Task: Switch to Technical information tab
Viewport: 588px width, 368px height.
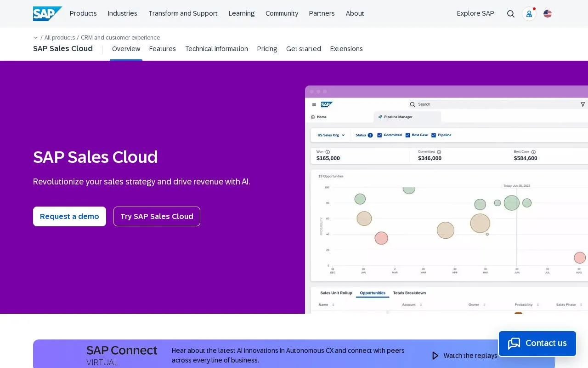Action: 216,49
